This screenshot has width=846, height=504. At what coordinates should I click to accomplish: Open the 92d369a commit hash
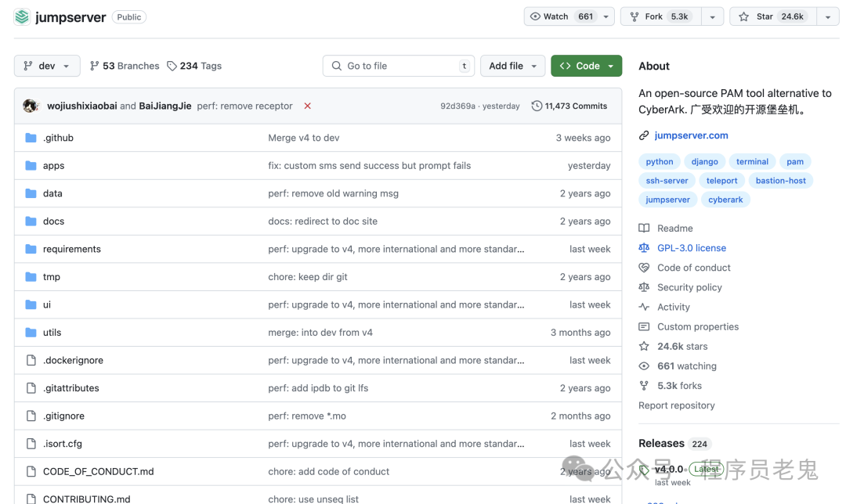[x=457, y=106]
